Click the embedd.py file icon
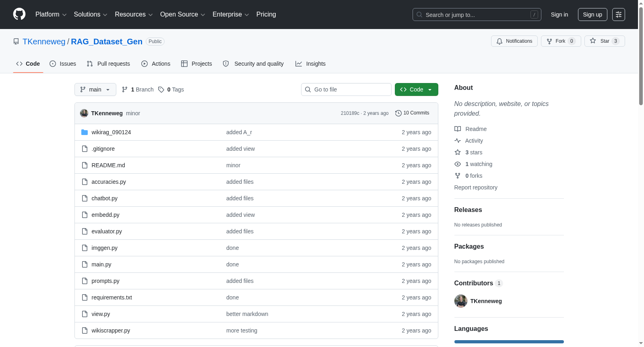The height and width of the screenshot is (347, 644). [x=85, y=215]
